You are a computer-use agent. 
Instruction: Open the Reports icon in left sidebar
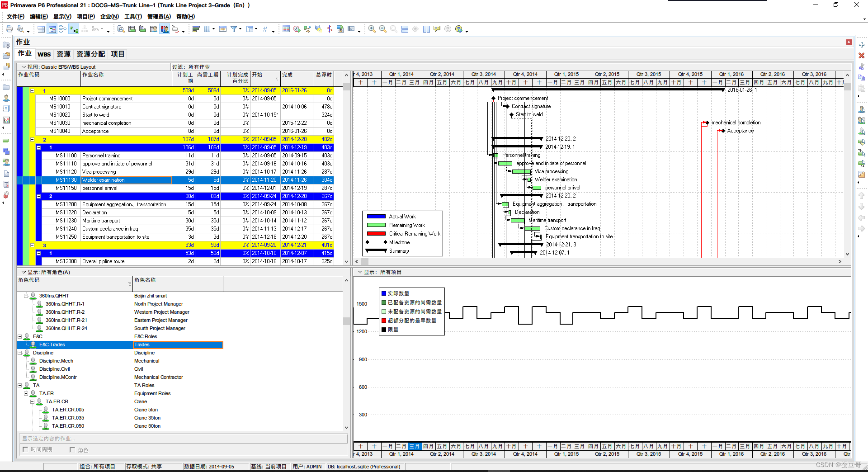point(6,109)
